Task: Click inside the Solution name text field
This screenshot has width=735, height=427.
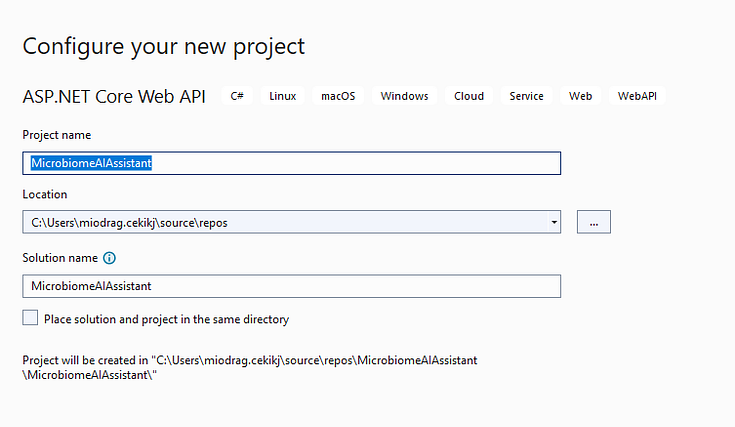Action: pos(290,286)
